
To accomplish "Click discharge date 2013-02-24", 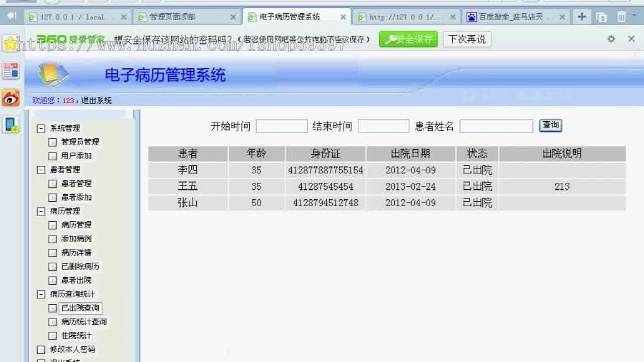I will click(x=411, y=187).
